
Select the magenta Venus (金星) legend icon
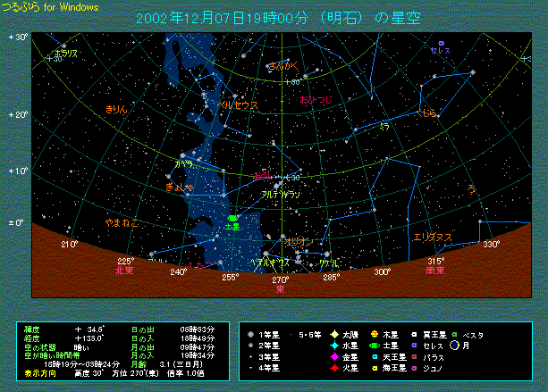[333, 356]
